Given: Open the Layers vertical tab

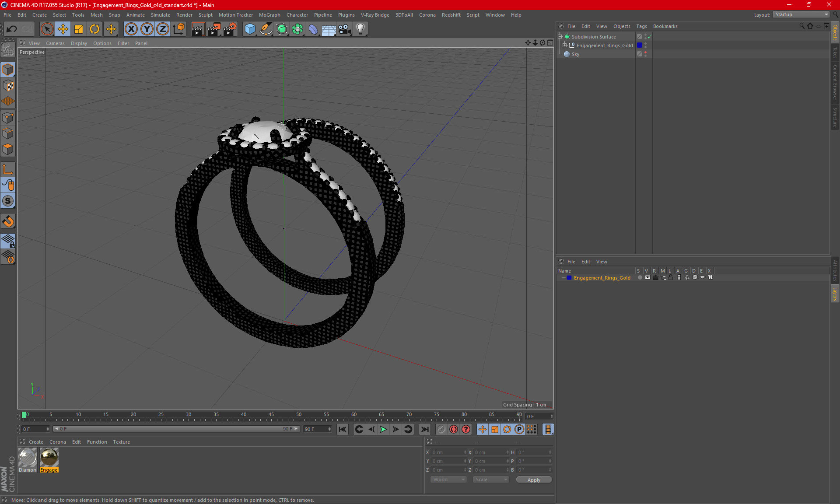Looking at the screenshot, I should pos(835,294).
